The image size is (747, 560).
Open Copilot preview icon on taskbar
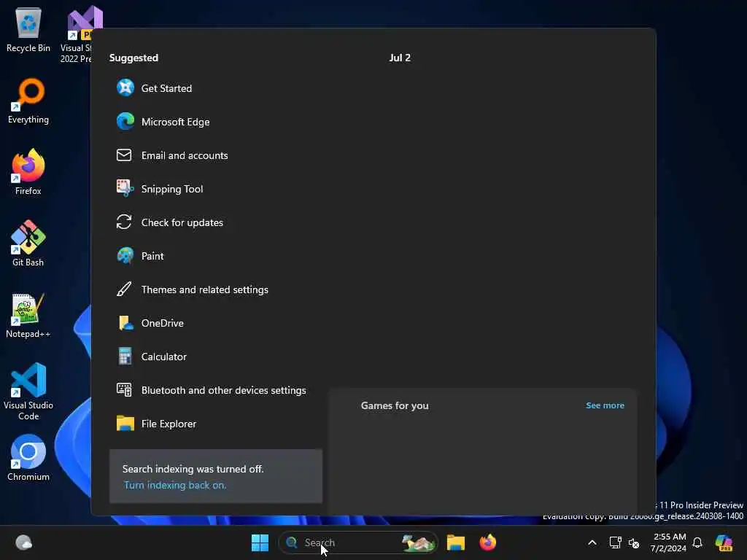point(724,542)
